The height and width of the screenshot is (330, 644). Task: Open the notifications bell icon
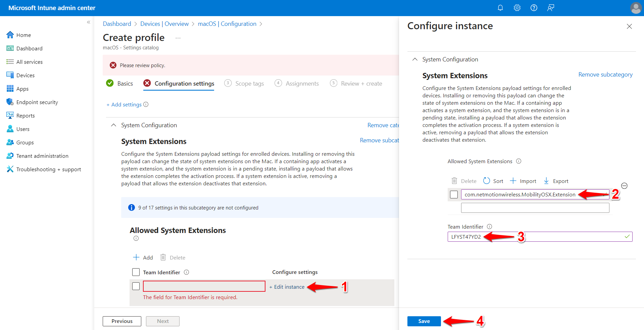(x=500, y=8)
